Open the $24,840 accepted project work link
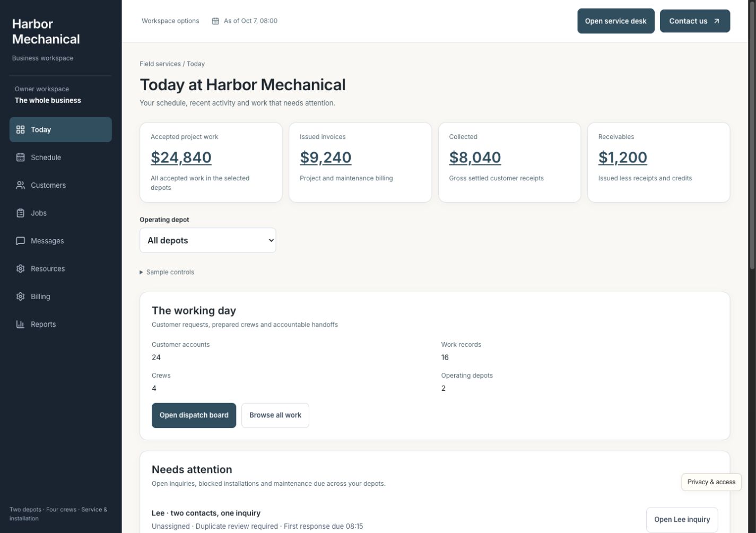The width and height of the screenshot is (756, 533). pyautogui.click(x=181, y=158)
